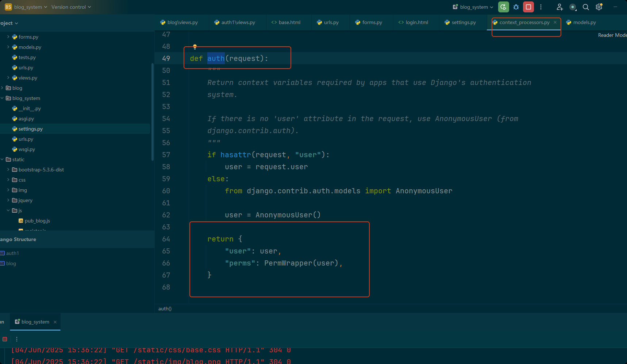This screenshot has width=627, height=364.
Task: Open __init__.py in the project tree
Action: (30, 108)
